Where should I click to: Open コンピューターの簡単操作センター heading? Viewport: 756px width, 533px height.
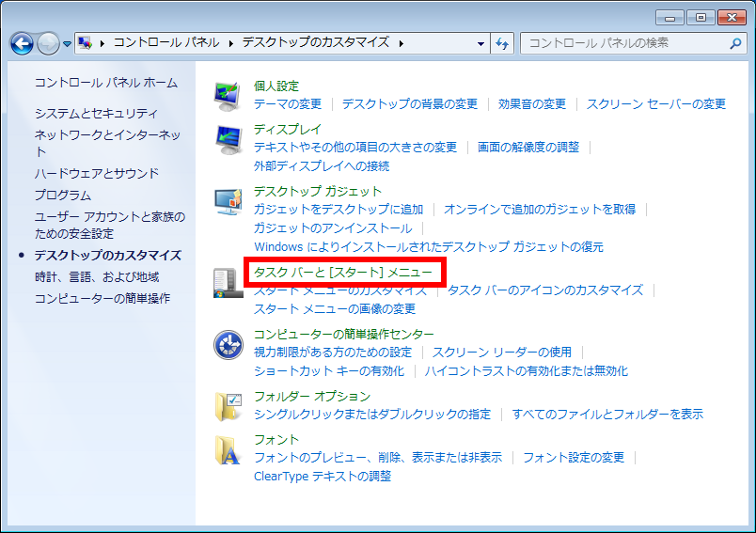pos(344,335)
